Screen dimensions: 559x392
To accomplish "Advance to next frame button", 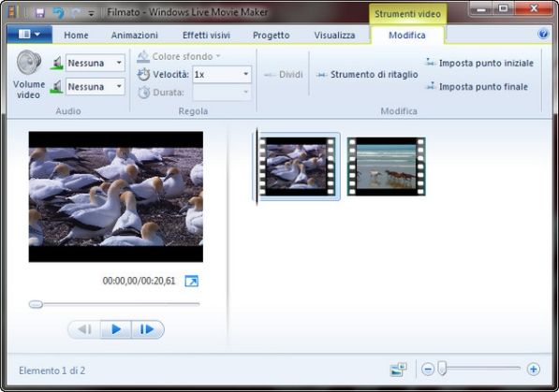I will pyautogui.click(x=148, y=329).
